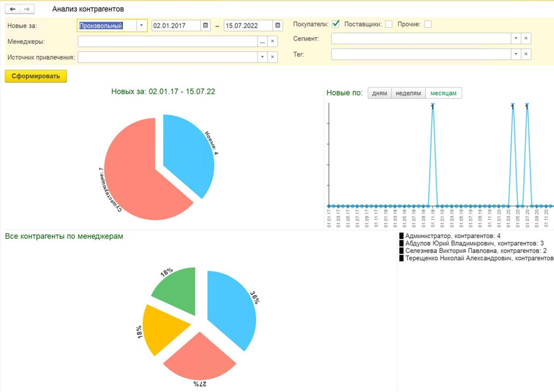This screenshot has height=392, width=554.
Task: Clear the Источник привлечения field
Action: tap(272, 57)
